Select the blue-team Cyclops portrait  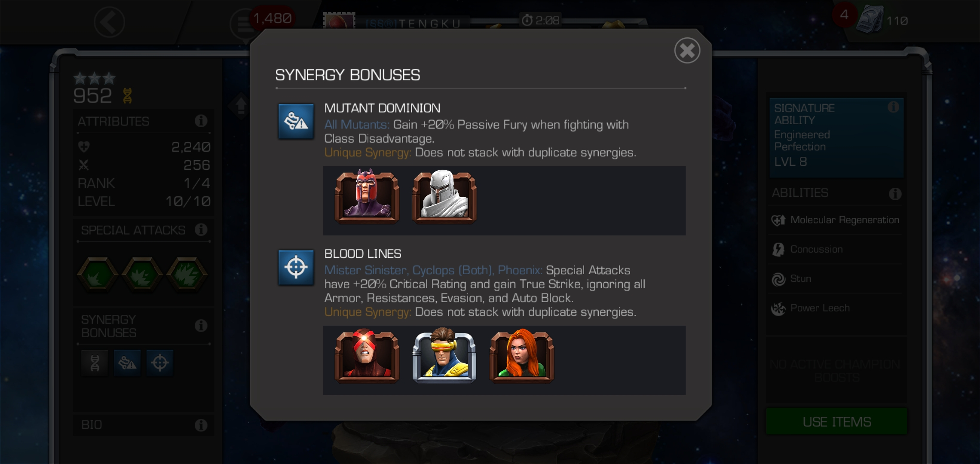444,355
